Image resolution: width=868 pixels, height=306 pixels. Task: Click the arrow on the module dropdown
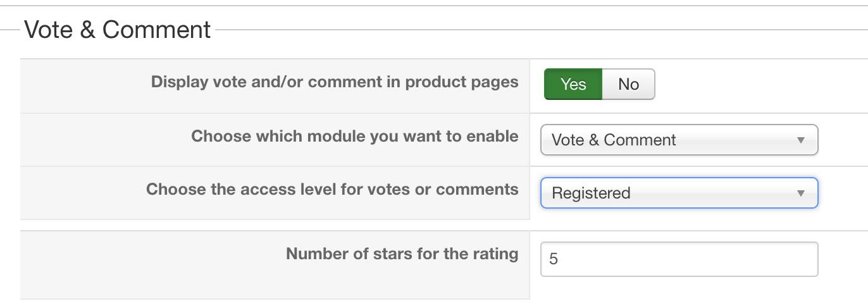(800, 140)
